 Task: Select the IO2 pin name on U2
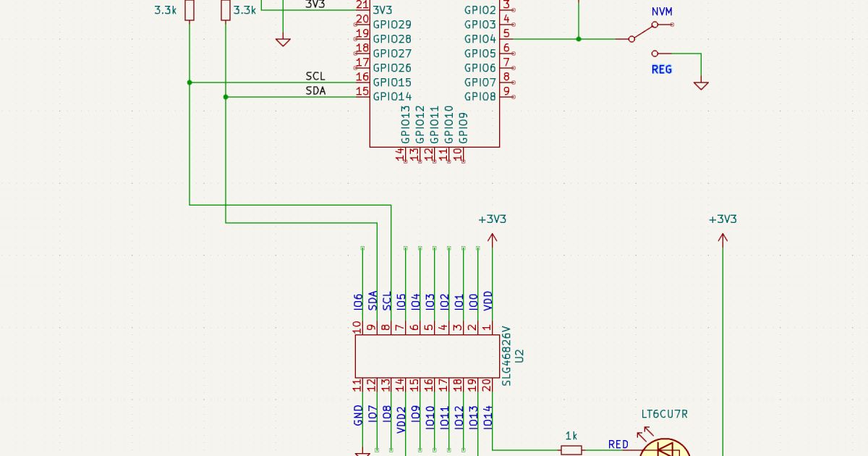click(444, 303)
